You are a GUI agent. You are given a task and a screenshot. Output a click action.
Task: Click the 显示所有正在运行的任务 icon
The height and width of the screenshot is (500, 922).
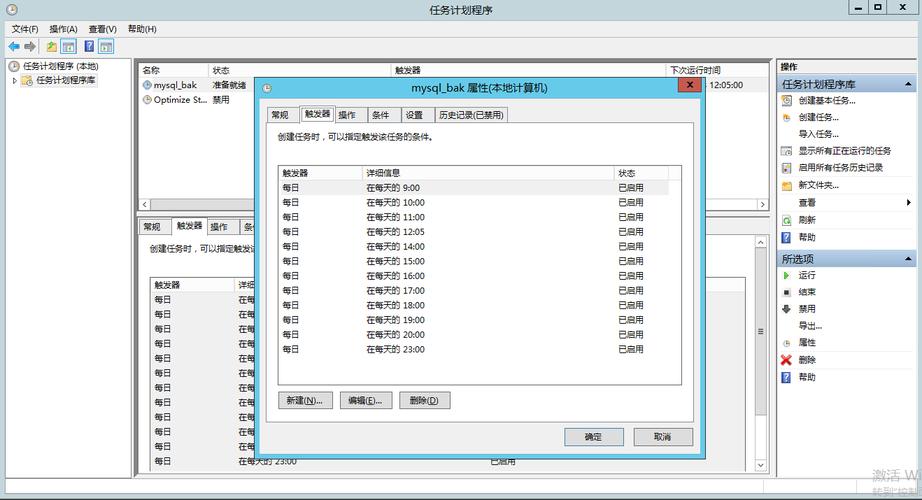tap(787, 151)
